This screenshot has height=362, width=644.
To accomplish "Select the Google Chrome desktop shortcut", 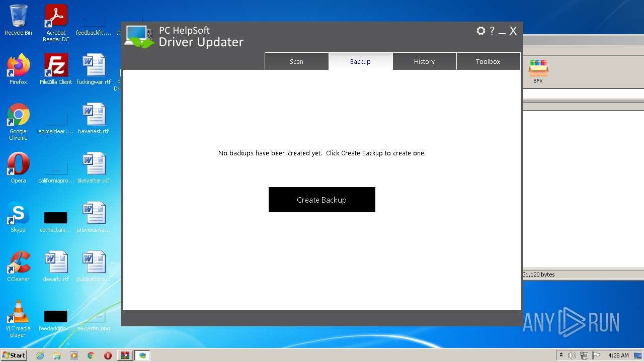I will (18, 122).
